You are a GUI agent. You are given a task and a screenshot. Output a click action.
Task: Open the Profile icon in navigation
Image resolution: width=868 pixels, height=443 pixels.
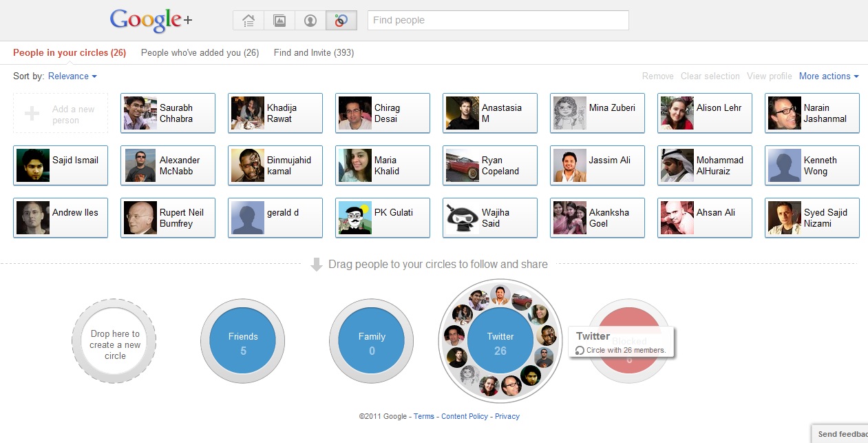pos(310,21)
